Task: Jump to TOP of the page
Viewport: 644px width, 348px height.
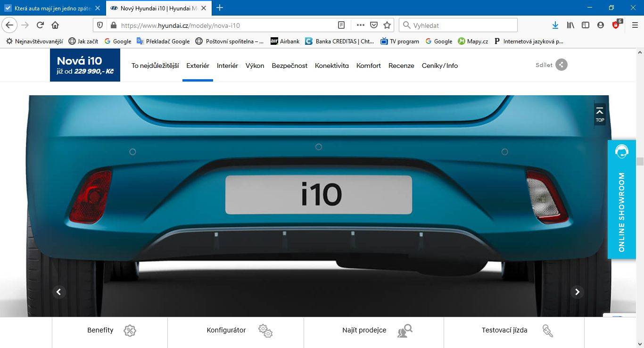Action: [600, 114]
